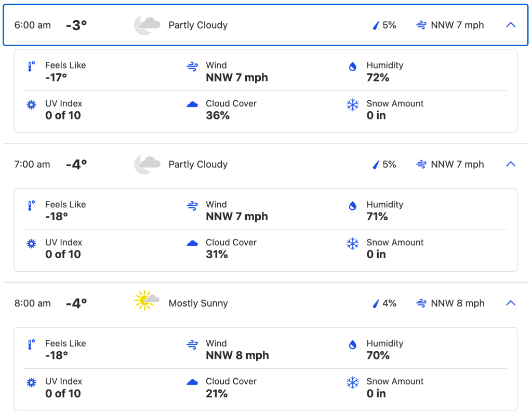Click the Humidity 70% reading
Image resolution: width=532 pixels, height=413 pixels.
tap(378, 355)
